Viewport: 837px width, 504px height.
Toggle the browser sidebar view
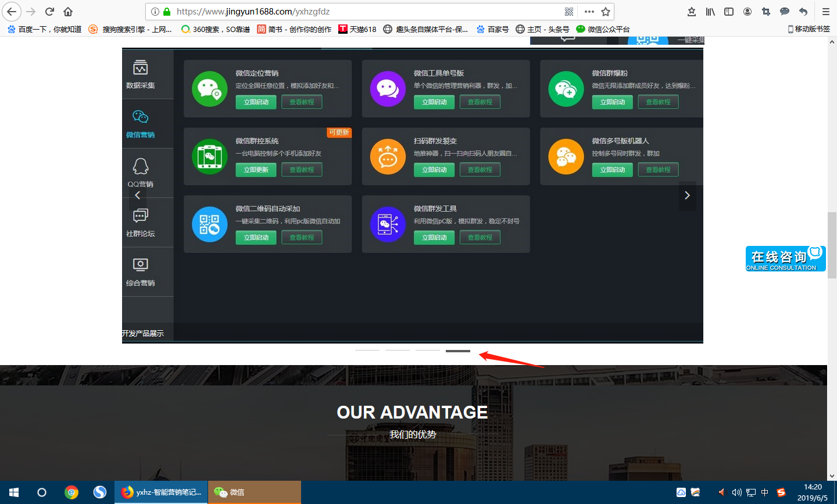coord(729,12)
